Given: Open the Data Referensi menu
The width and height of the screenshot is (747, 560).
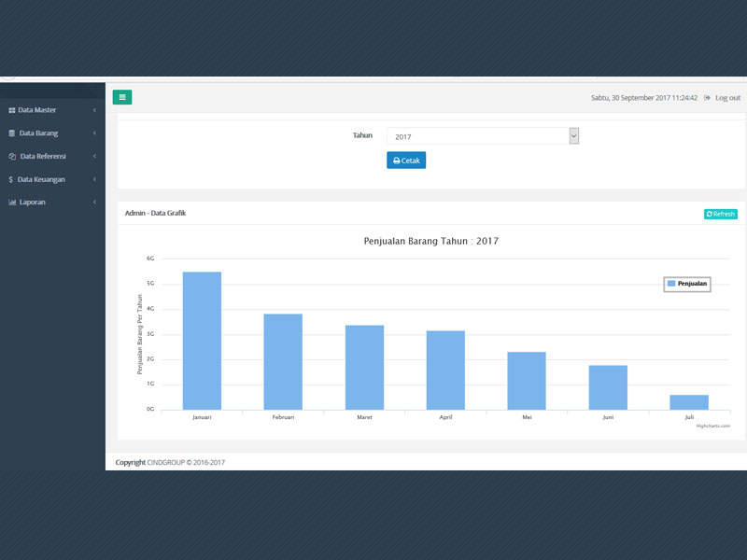Looking at the screenshot, I should (43, 157).
